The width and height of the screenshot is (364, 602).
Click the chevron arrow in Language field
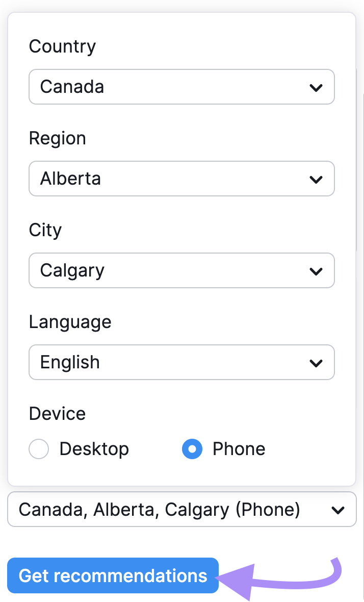(316, 363)
